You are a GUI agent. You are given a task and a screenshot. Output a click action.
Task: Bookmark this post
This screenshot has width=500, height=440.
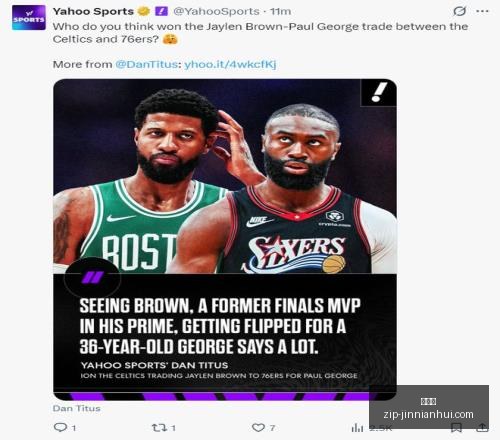(456, 428)
